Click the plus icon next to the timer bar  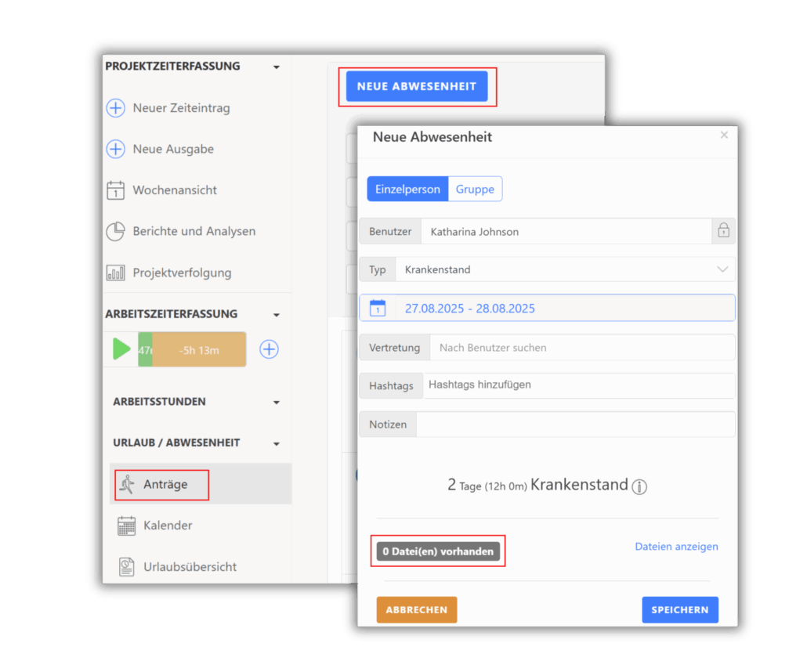click(269, 349)
